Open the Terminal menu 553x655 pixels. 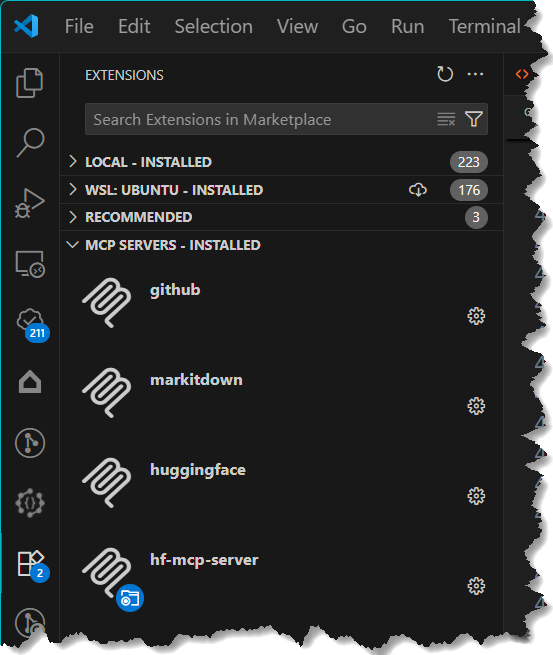[485, 26]
